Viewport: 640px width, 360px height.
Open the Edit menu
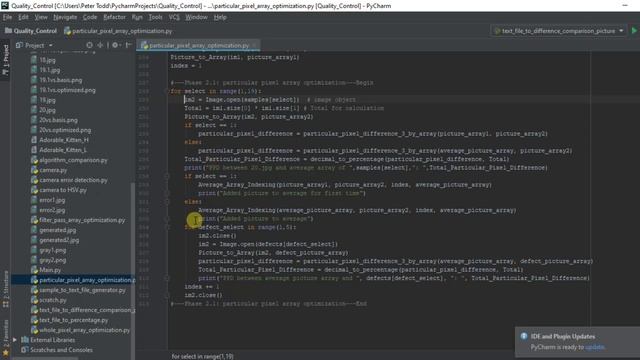23,17
